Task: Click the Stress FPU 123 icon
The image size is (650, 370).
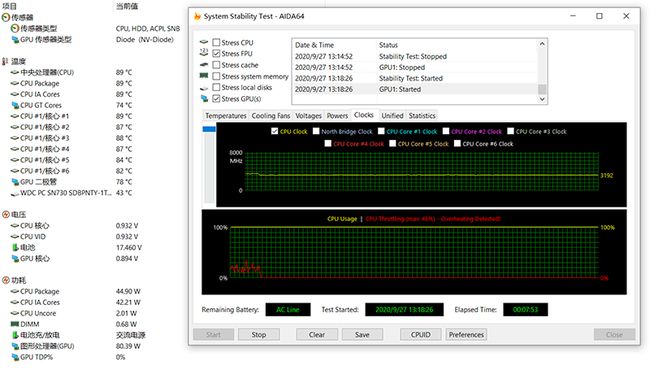Action: tap(204, 53)
